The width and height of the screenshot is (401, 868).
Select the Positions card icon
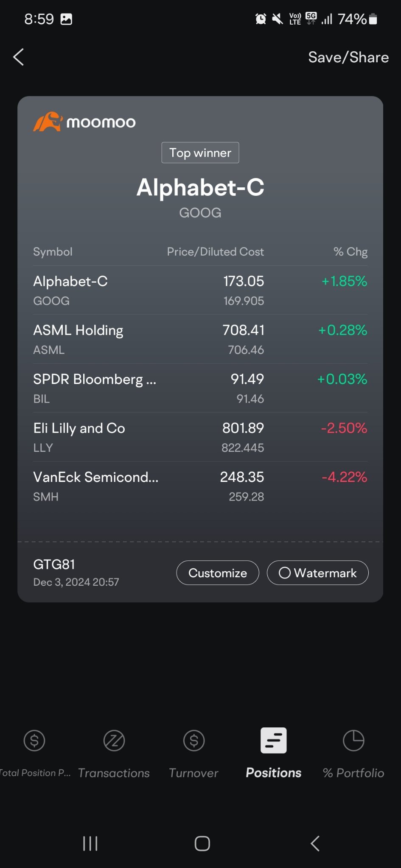(274, 740)
